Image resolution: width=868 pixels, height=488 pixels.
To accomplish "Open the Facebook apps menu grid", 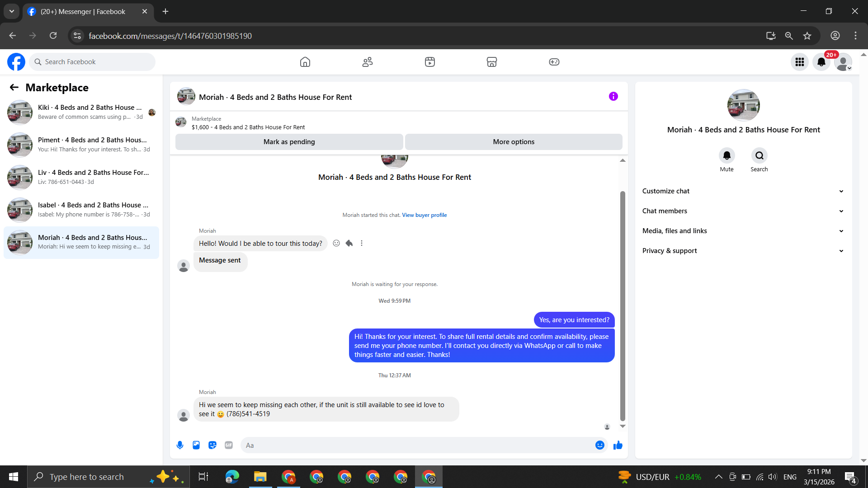I will (800, 62).
